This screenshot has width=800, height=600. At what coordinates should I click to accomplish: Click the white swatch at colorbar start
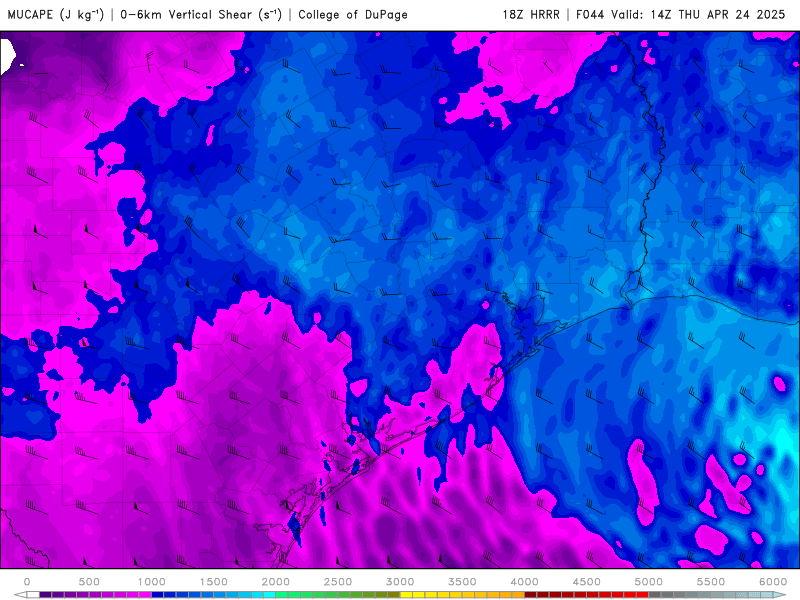tap(33, 595)
